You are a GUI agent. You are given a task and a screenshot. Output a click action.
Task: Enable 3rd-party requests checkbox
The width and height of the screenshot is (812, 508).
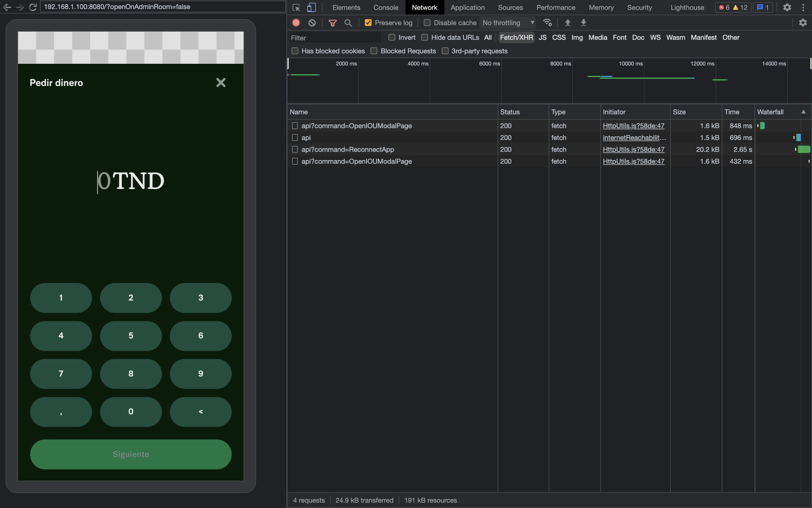click(445, 51)
